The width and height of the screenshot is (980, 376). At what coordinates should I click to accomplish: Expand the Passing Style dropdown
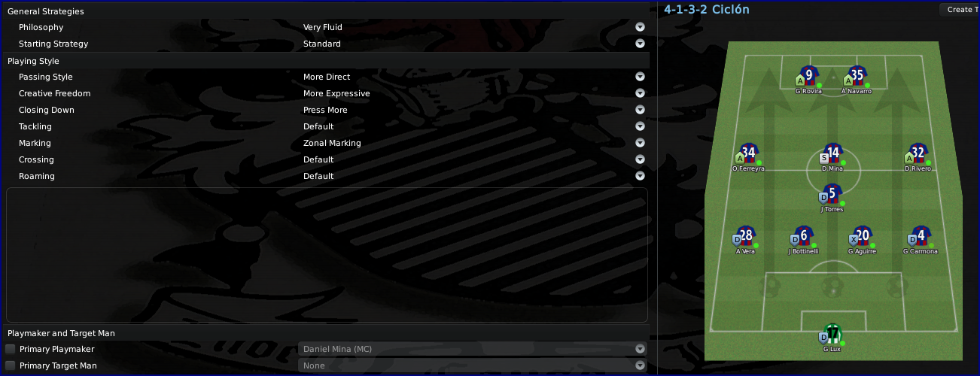(640, 77)
